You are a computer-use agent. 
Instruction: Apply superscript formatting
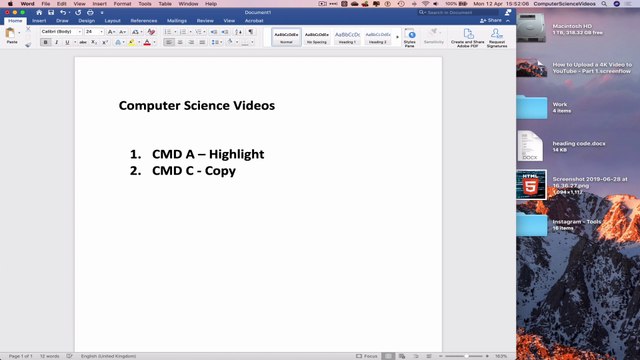pyautogui.click(x=105, y=42)
